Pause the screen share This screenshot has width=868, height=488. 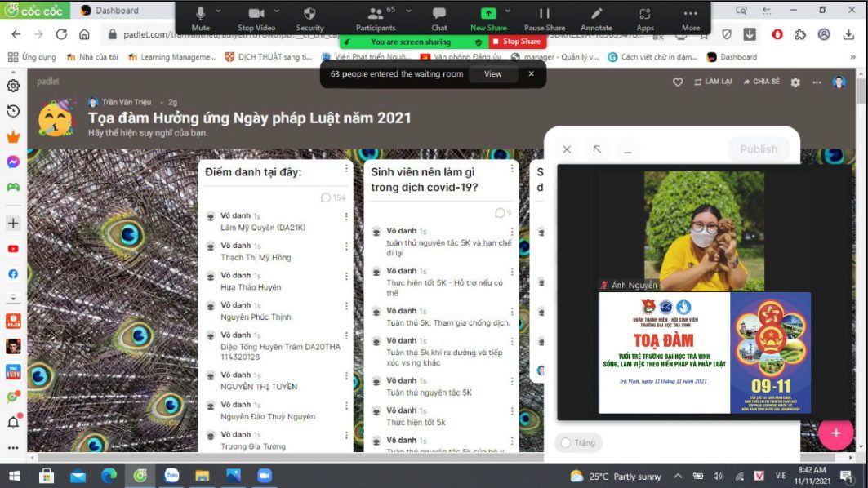(x=545, y=17)
